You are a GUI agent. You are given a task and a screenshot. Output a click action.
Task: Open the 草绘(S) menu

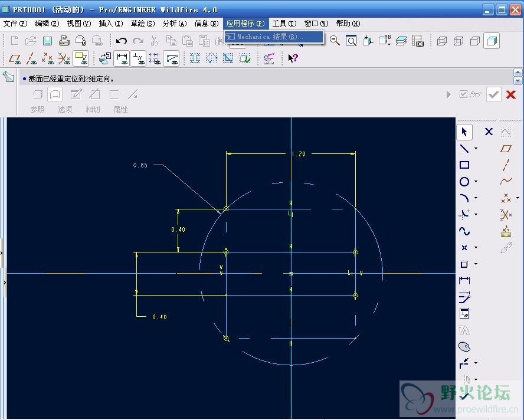143,24
